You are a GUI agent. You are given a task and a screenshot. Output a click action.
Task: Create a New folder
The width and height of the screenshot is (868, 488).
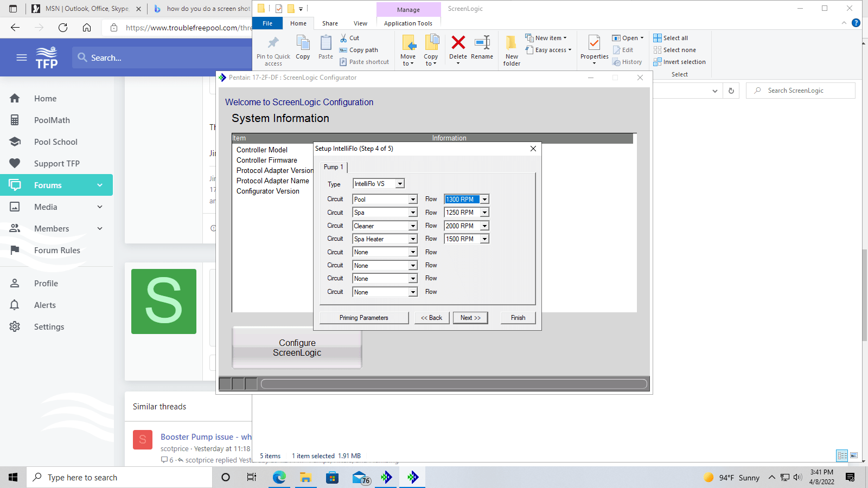pyautogui.click(x=512, y=50)
